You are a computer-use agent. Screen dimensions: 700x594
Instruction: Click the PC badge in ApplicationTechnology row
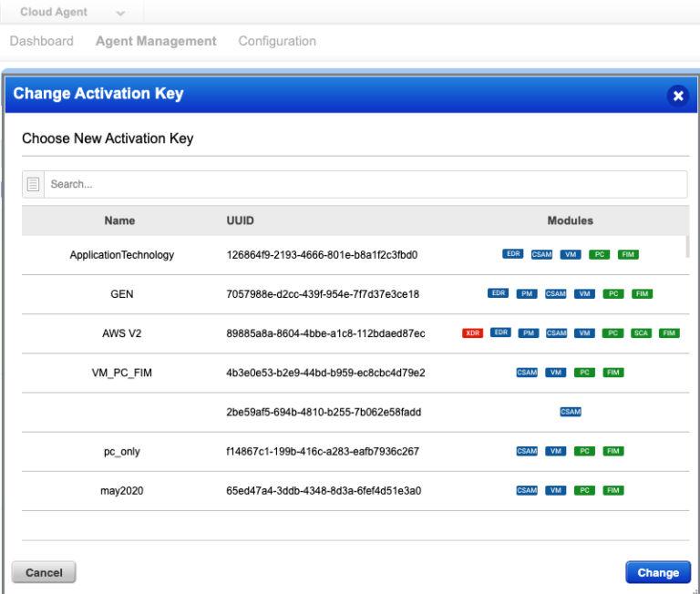(x=599, y=254)
